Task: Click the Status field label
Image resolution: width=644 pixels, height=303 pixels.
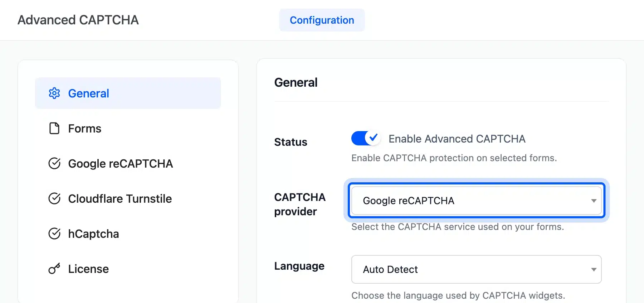Action: (291, 142)
